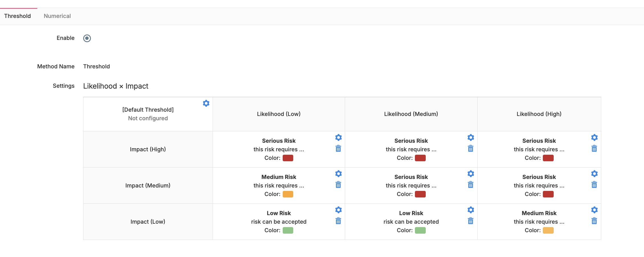This screenshot has width=644, height=257.
Task: Click the Impact (High) row header
Action: coord(148,149)
